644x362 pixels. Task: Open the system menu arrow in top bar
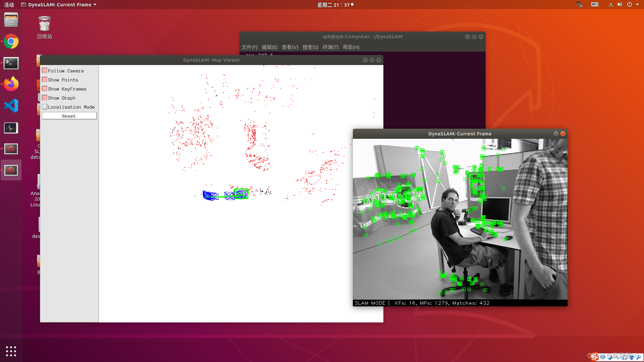pos(637,5)
